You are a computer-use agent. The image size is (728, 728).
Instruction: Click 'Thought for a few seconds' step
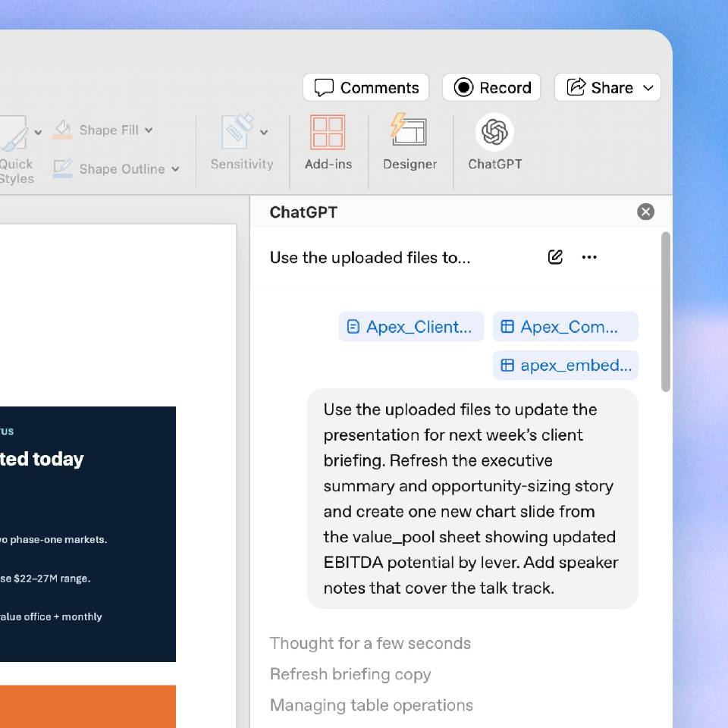pos(370,644)
